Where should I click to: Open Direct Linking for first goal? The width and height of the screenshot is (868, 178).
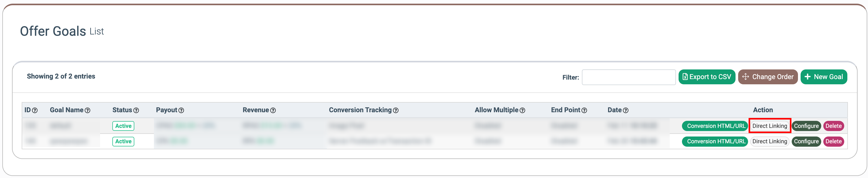coord(769,126)
